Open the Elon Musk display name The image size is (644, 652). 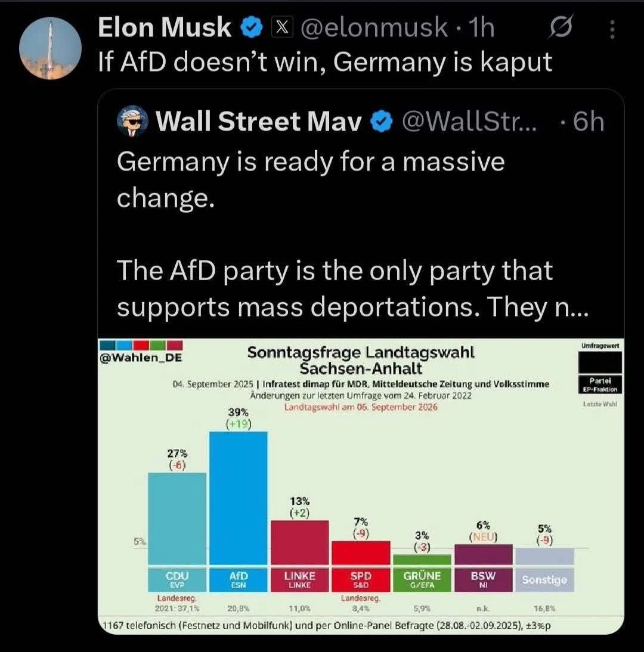pyautogui.click(x=165, y=28)
